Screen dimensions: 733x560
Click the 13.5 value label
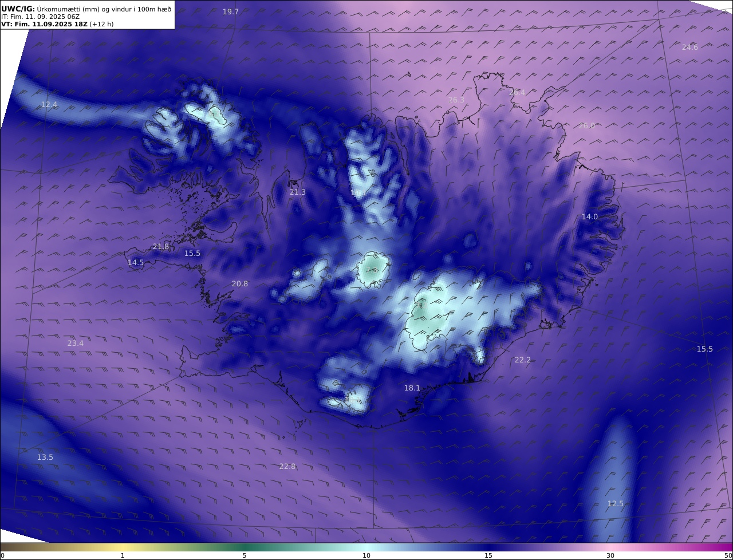click(45, 458)
